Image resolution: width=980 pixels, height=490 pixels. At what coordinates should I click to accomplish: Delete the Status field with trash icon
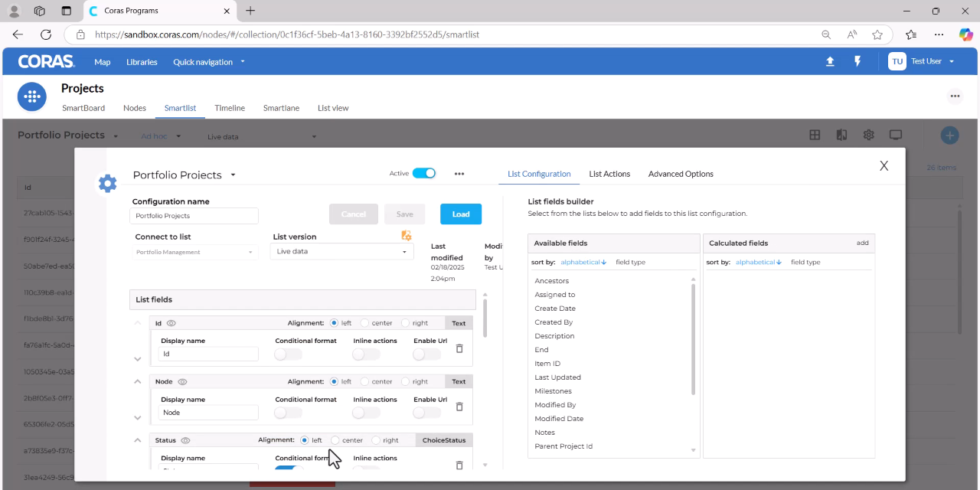[459, 465]
